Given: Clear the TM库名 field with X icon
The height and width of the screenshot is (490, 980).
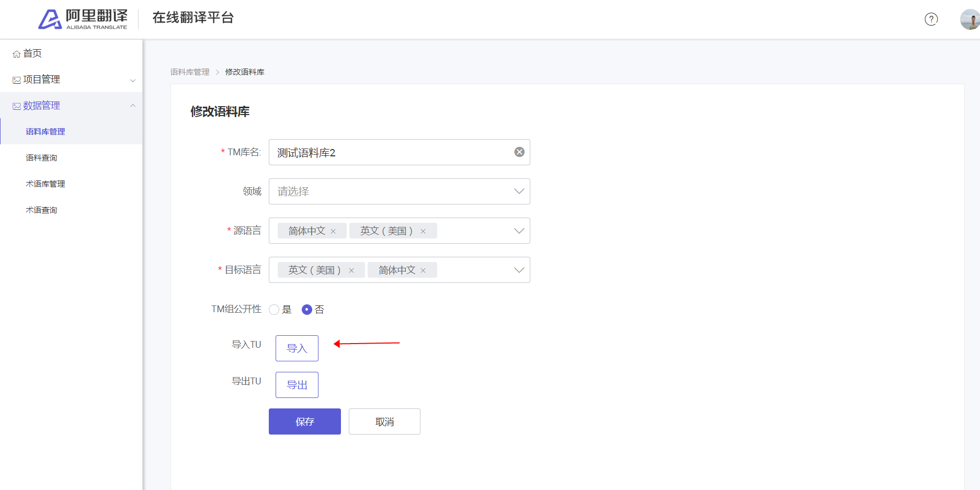Looking at the screenshot, I should [519, 152].
